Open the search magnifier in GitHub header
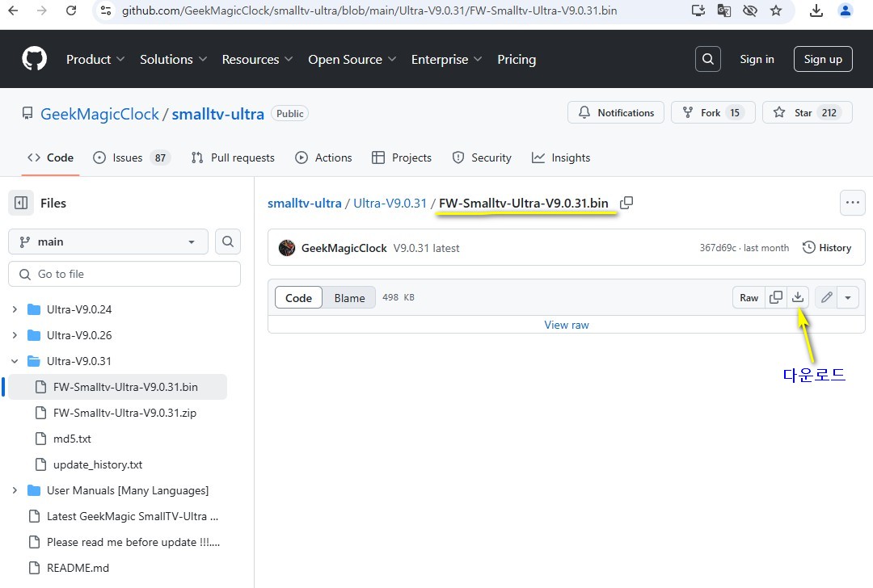The height and width of the screenshot is (588, 873). tap(707, 59)
